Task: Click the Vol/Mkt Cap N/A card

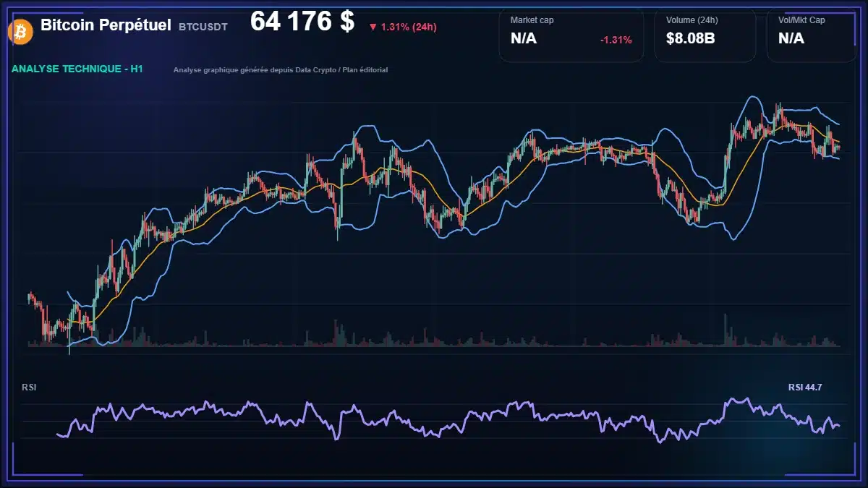Action: (x=812, y=35)
